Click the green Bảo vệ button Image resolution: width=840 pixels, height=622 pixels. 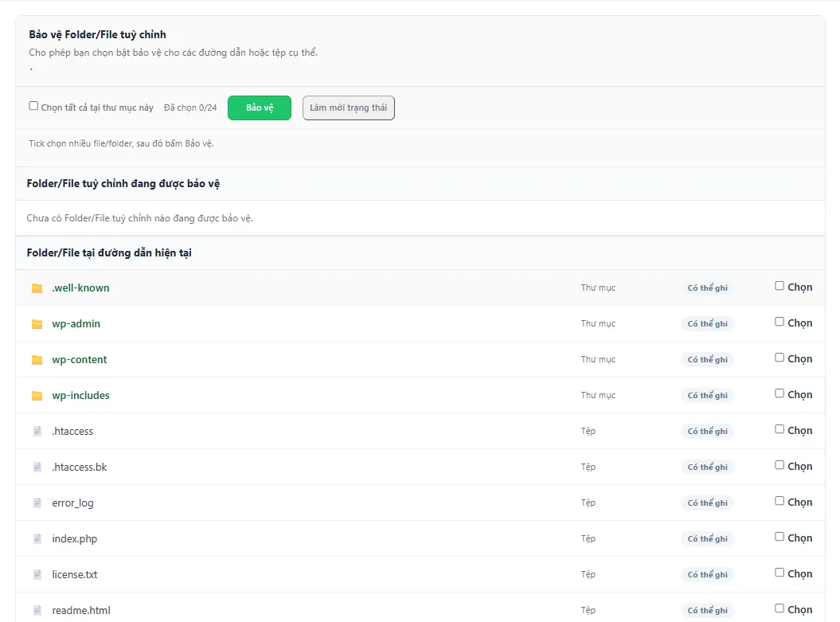pos(260,108)
